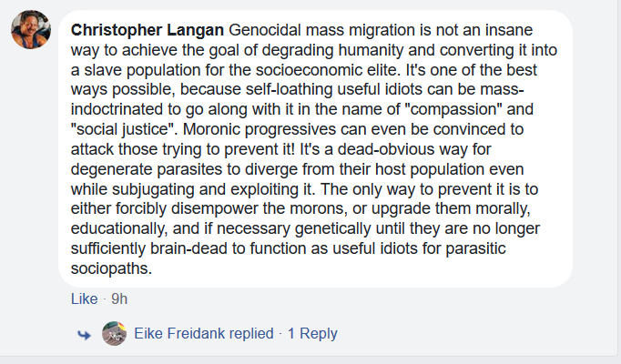Screen dimensions: 621x364
Task: Open Christopher Langan's profile picture
Action: 31,30
